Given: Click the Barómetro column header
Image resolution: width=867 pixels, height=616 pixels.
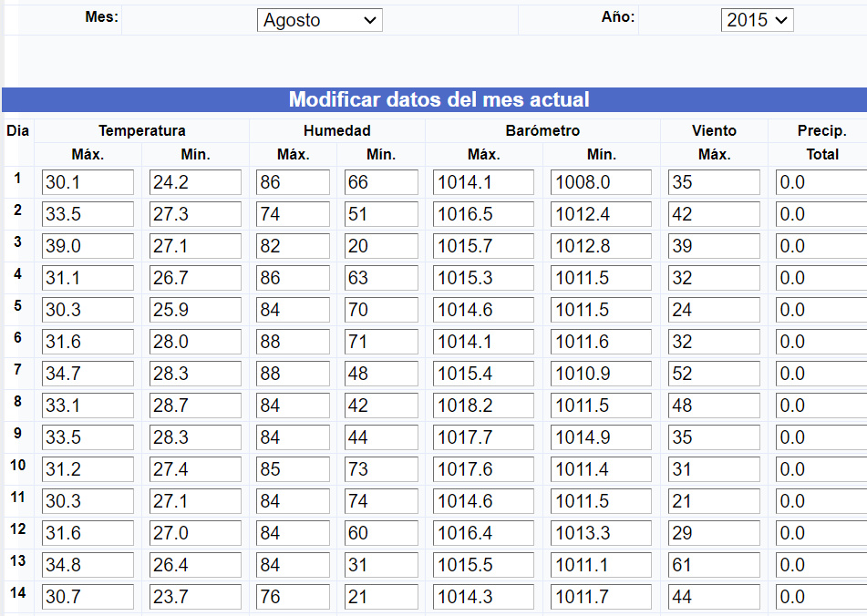Looking at the screenshot, I should [542, 131].
